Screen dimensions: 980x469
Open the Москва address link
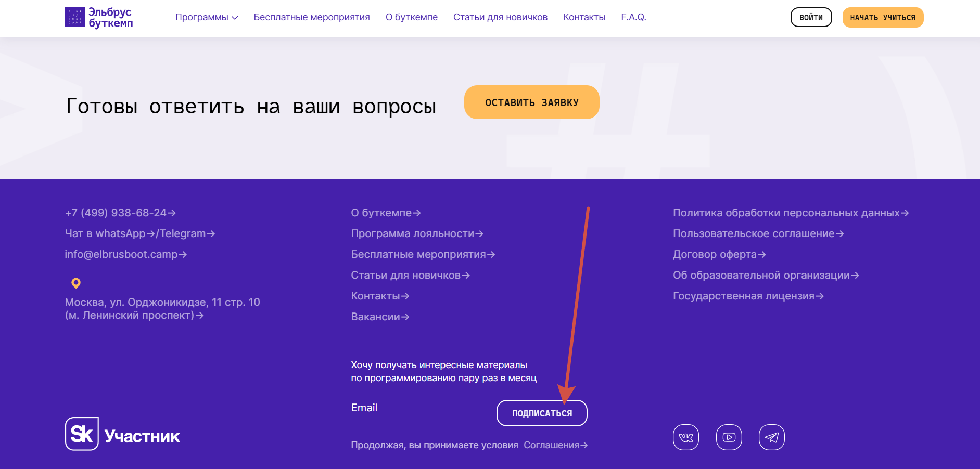point(162,308)
